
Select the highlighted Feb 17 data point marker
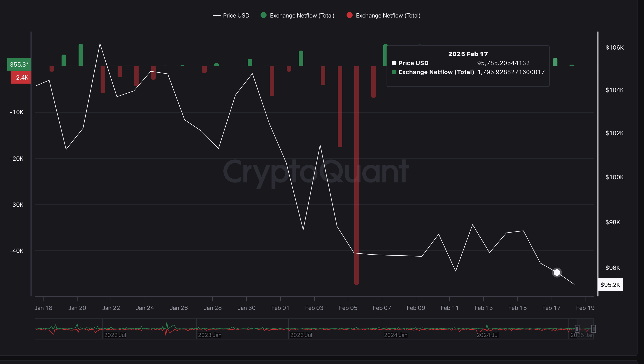557,272
